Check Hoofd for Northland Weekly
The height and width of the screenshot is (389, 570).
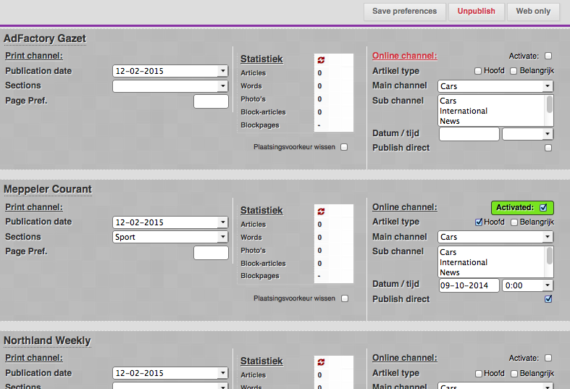[479, 374]
